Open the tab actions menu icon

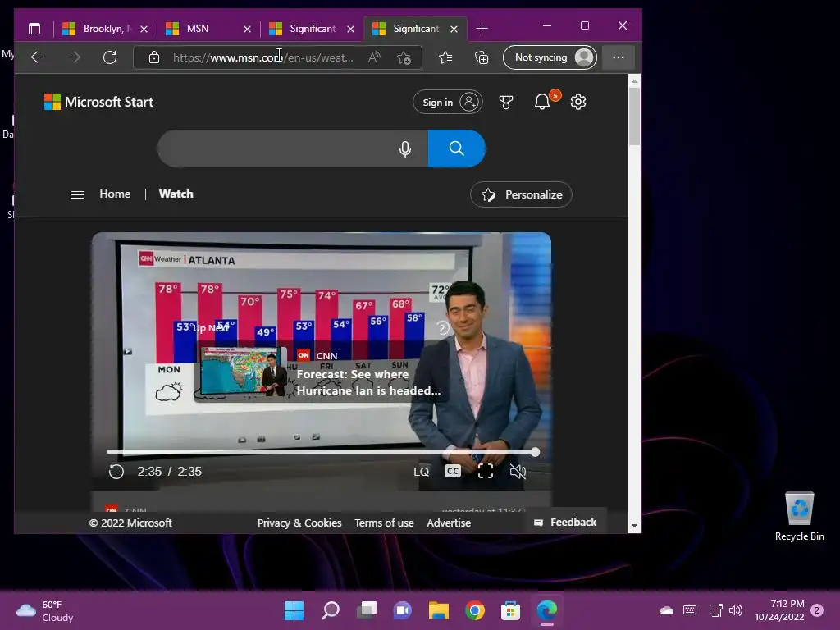(34, 29)
